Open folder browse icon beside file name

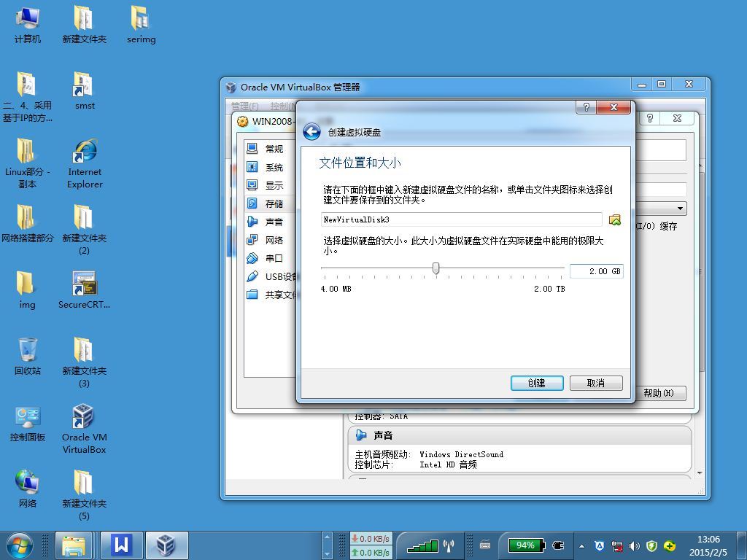614,219
